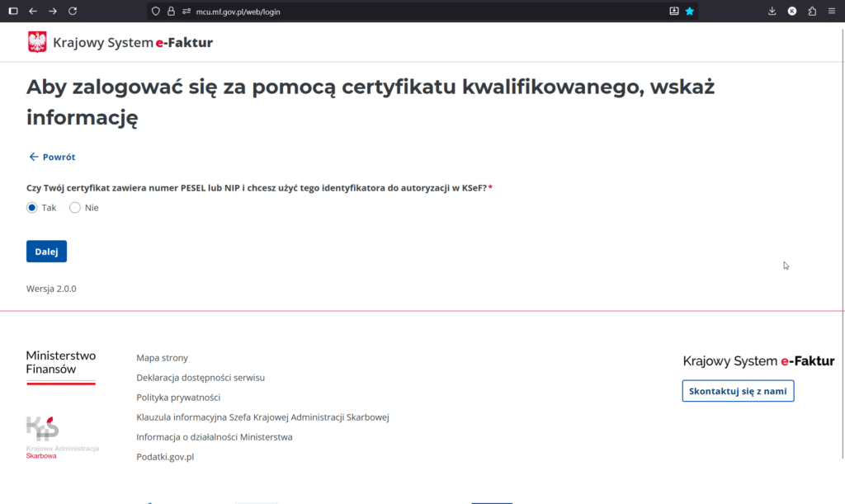Image resolution: width=845 pixels, height=504 pixels.
Task: Click the shield tracking protection icon
Action: (x=155, y=12)
